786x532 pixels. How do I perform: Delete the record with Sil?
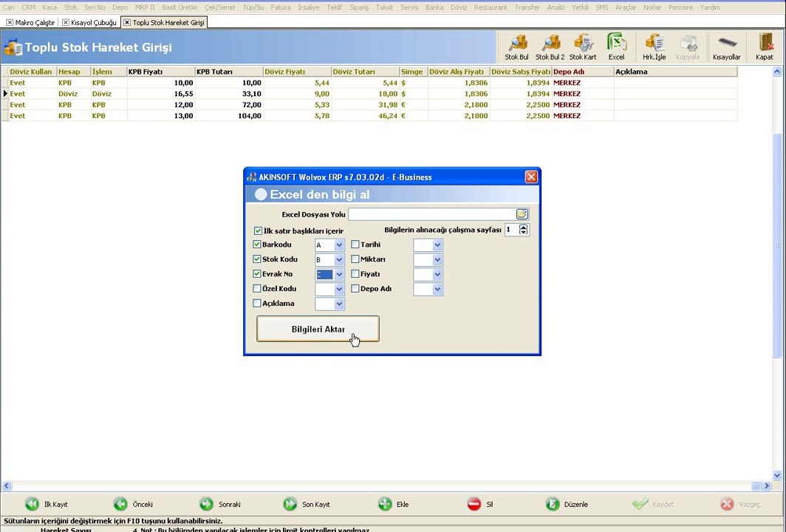(x=479, y=504)
